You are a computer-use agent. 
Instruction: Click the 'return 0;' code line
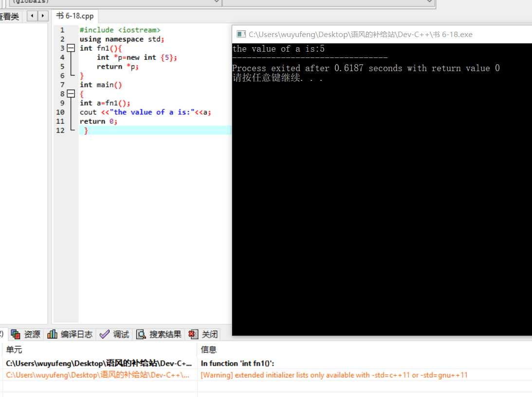pyautogui.click(x=98, y=121)
